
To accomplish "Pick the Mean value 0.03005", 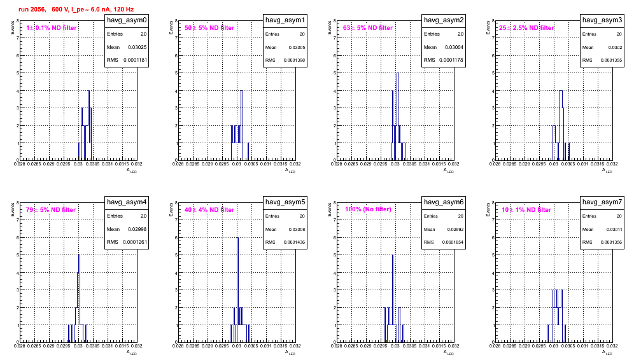I will click(297, 47).
